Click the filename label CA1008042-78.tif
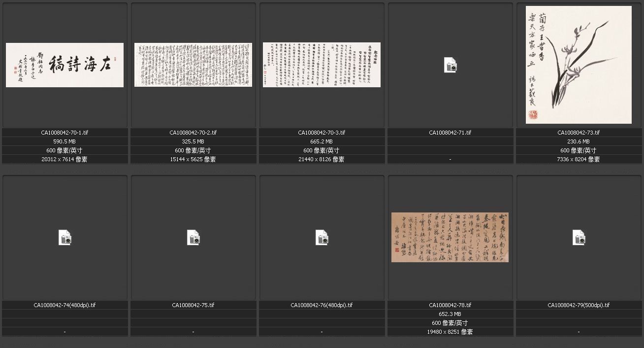The width and height of the screenshot is (644, 348). click(x=450, y=305)
